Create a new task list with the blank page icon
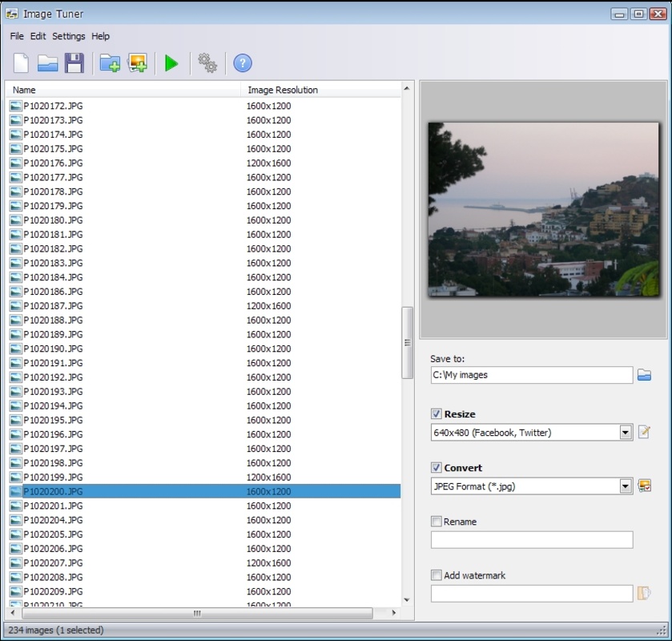Viewport: 672px width, 641px height. click(x=21, y=63)
